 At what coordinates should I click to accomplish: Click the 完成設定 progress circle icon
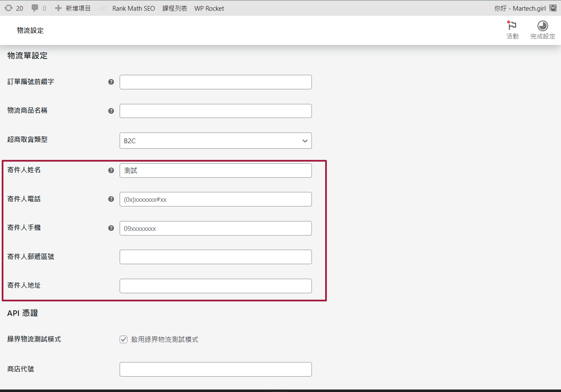543,26
